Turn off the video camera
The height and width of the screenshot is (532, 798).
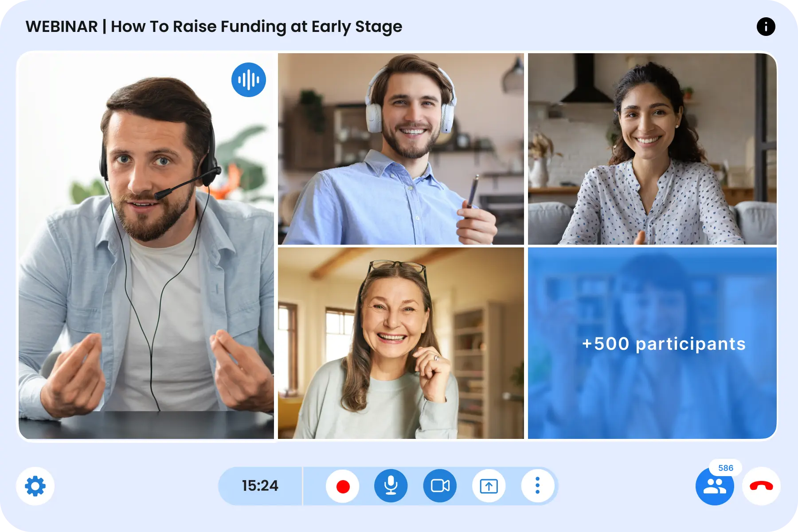tap(440, 486)
